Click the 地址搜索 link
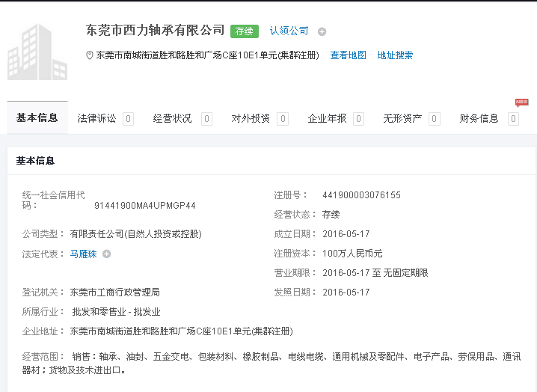 click(x=395, y=55)
